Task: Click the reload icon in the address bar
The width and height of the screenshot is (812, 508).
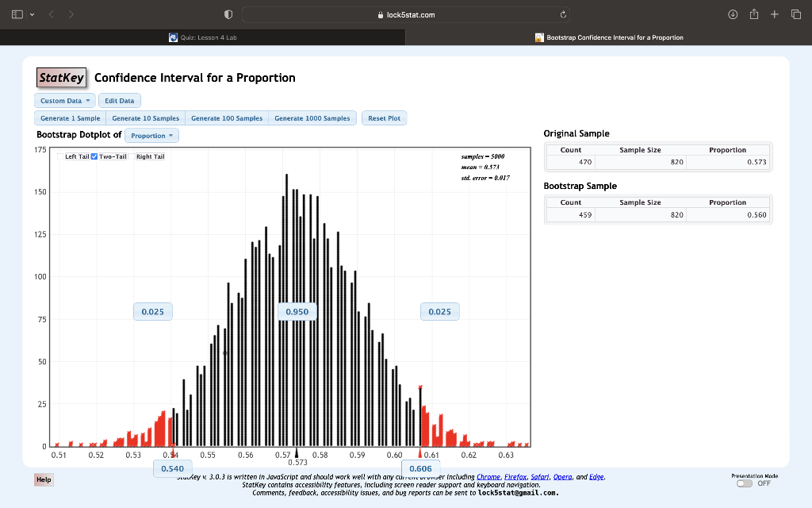Action: (563, 13)
